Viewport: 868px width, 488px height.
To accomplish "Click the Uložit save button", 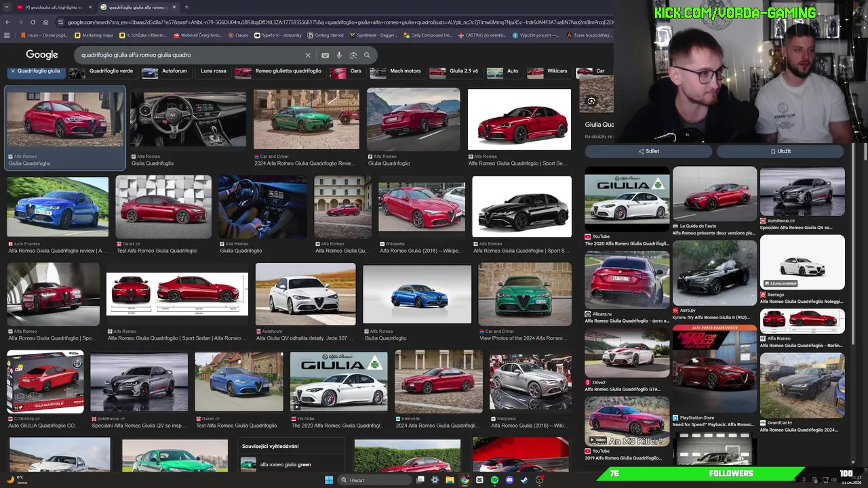I will 781,151.
